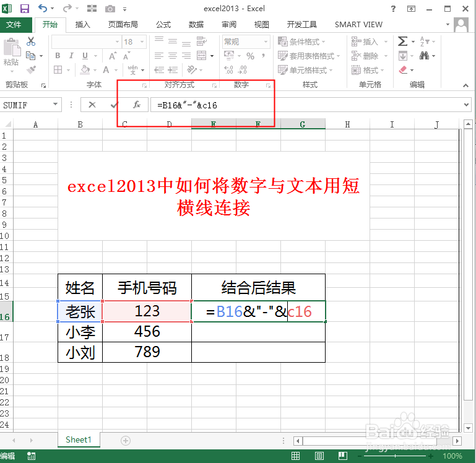Toggle the macro recording icon in status bar

[x=32, y=456]
